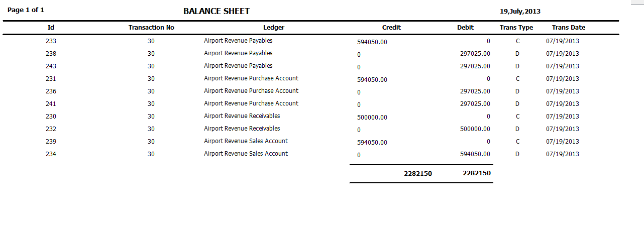The width and height of the screenshot is (644, 231).
Task: Click the Ledger column header
Action: [x=274, y=28]
